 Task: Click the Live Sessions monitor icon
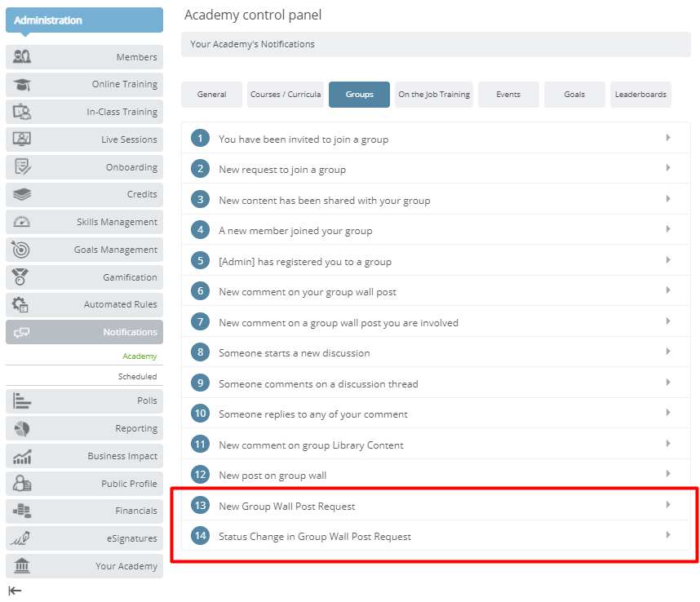[x=22, y=139]
